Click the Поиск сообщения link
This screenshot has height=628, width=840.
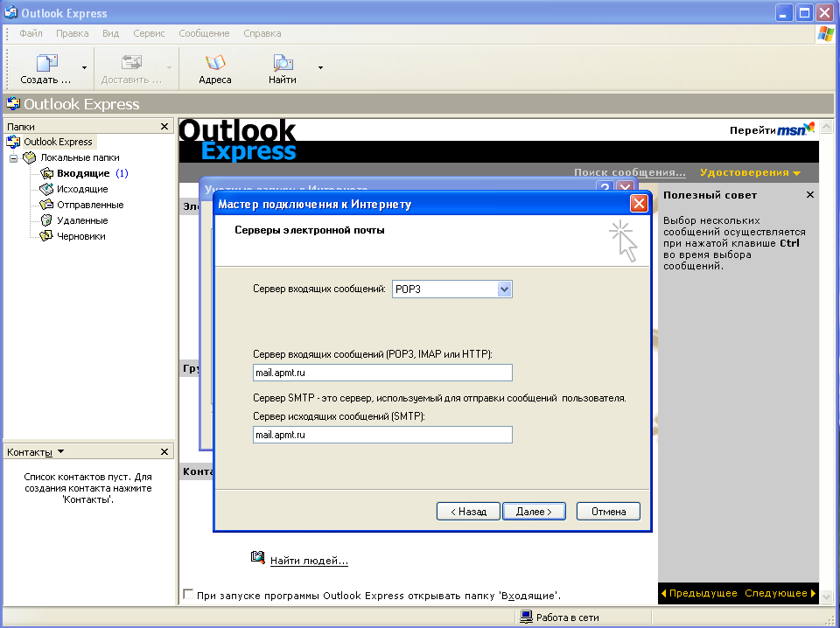click(630, 172)
